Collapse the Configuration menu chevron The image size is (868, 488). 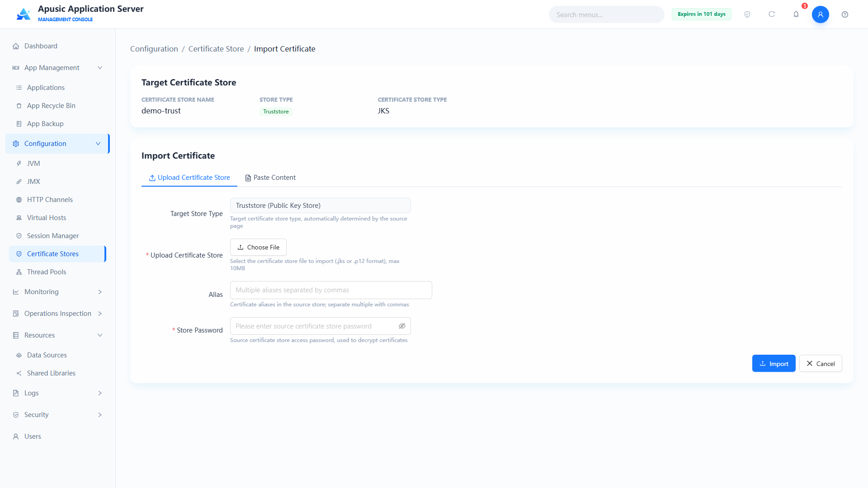(x=98, y=144)
